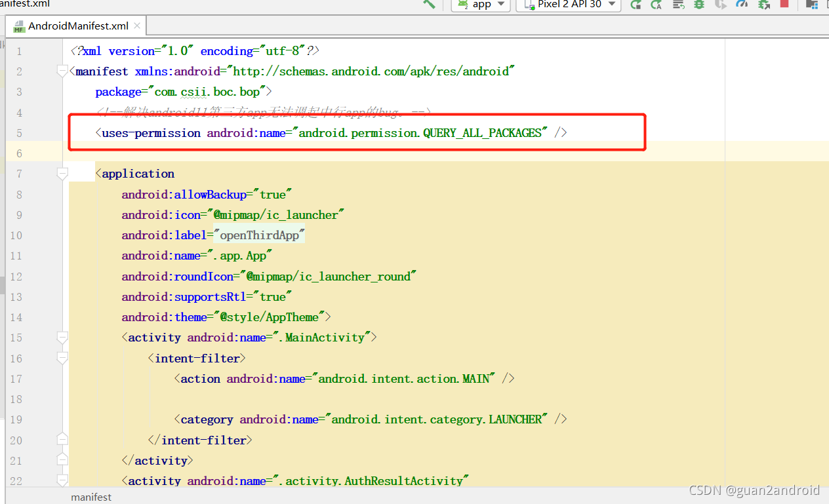This screenshot has width=829, height=504.
Task: Close the AndroidManifest.xml tab
Action: [x=137, y=26]
